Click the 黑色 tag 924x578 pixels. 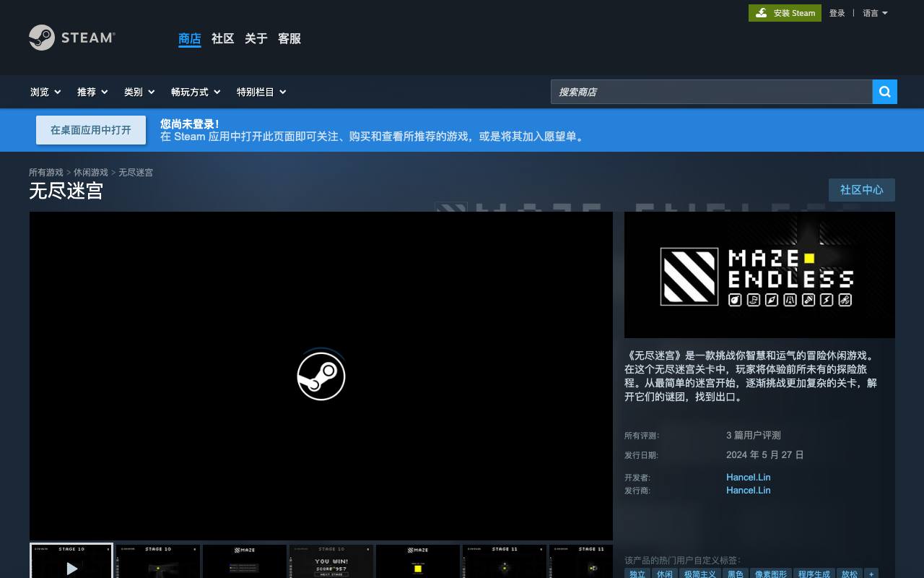(x=736, y=574)
